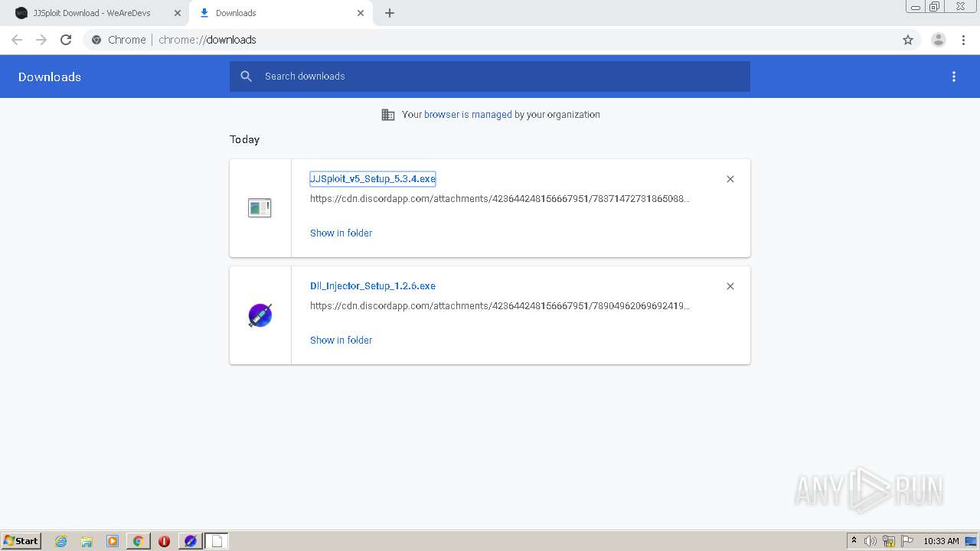Viewport: 980px width, 551px height.
Task: Remove Dll_Injector_Setup_1.2.6.exe from list
Action: 730,286
